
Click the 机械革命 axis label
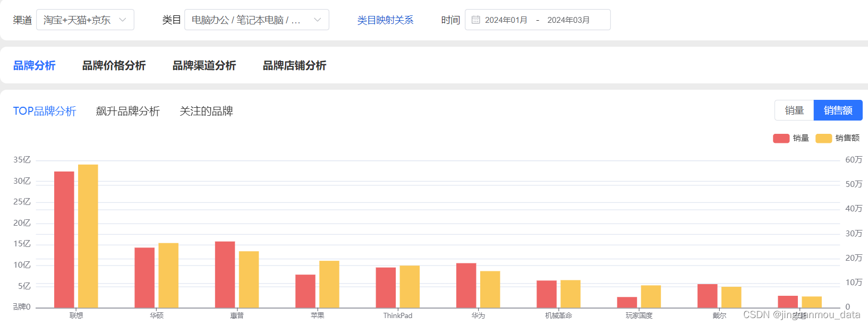pyautogui.click(x=558, y=315)
